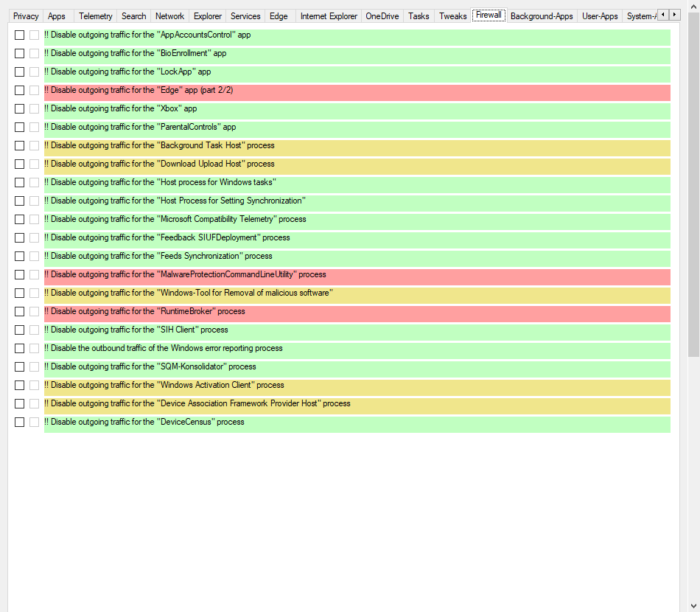
Task: Open the Background-Apps tab
Action: [542, 16]
